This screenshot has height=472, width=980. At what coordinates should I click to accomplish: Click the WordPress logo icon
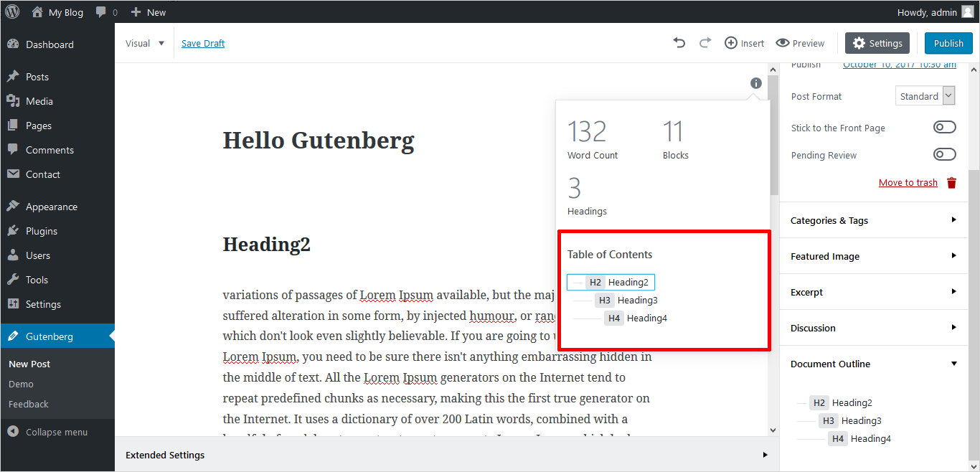pos(12,11)
